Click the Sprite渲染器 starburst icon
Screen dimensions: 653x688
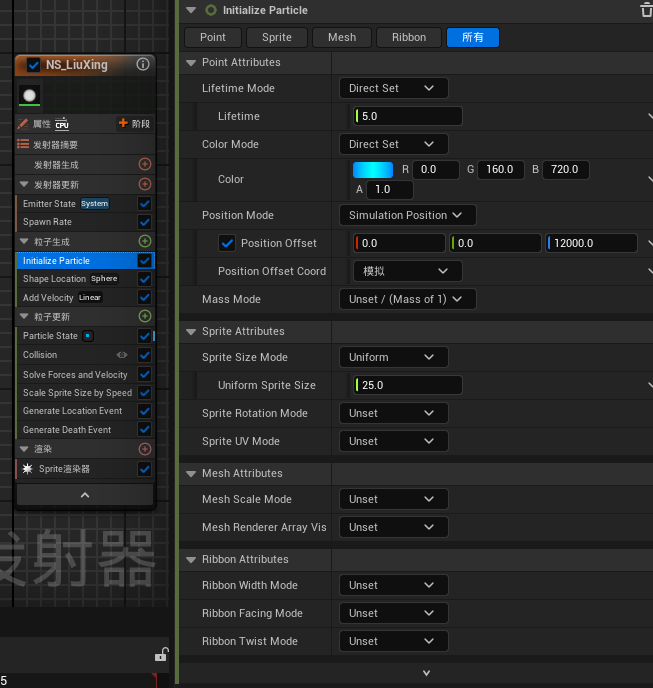pyautogui.click(x=27, y=469)
